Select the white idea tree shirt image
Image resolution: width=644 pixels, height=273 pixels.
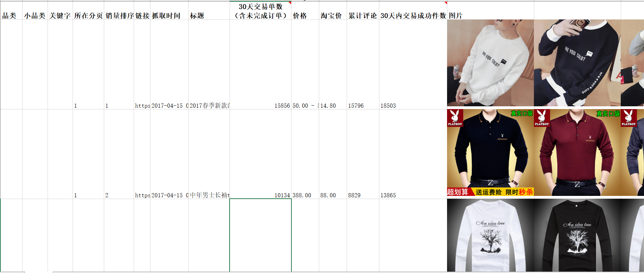click(x=490, y=235)
